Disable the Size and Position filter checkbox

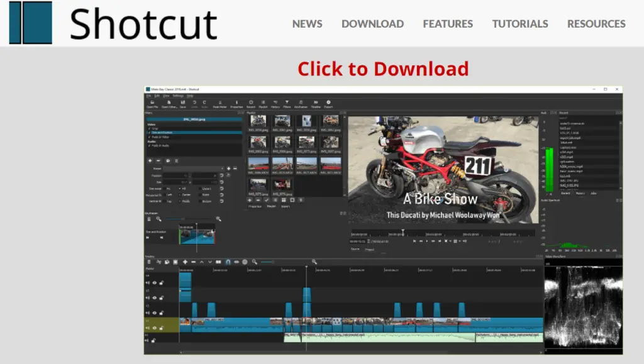coord(150,133)
